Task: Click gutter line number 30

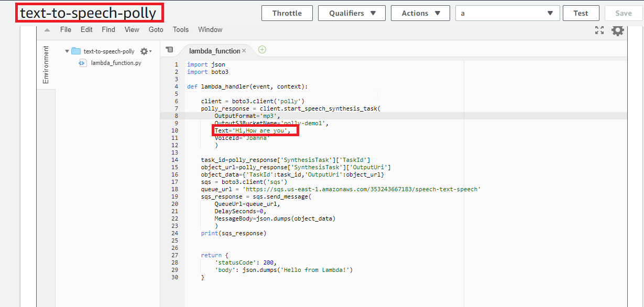Action: click(x=174, y=277)
